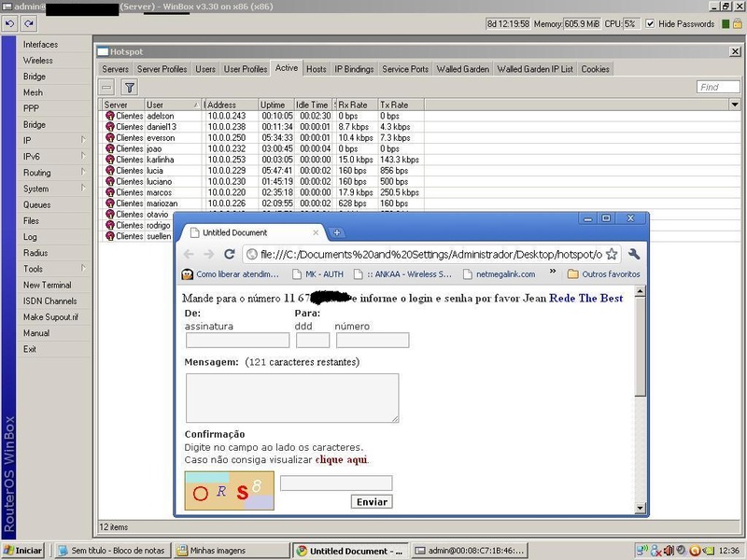Click the user icon of adelson row
The image size is (747, 560).
click(x=110, y=116)
